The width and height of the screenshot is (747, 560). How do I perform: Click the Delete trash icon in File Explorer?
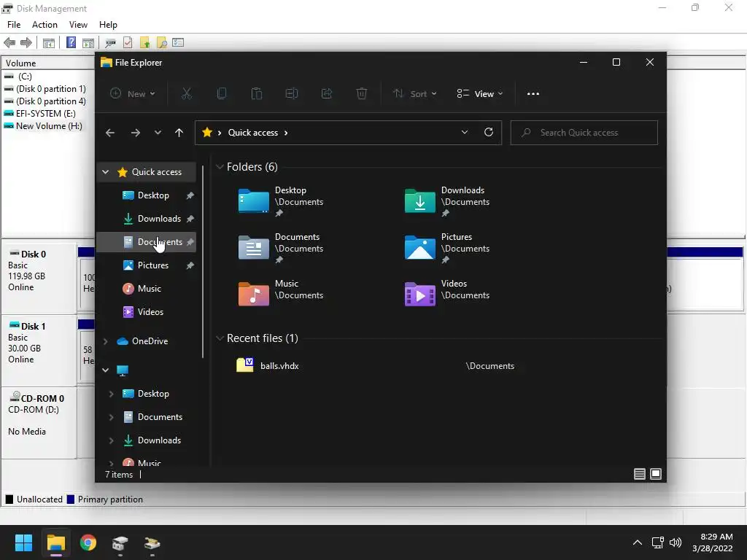[x=362, y=94]
